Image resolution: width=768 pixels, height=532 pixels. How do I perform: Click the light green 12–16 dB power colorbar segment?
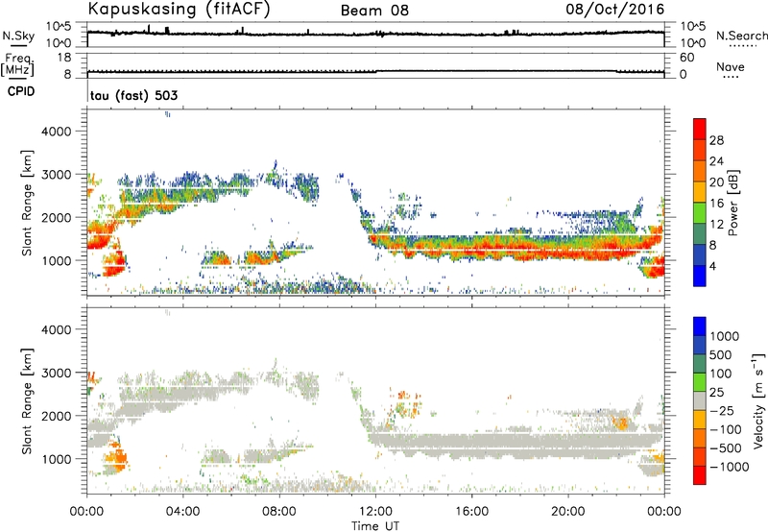700,213
